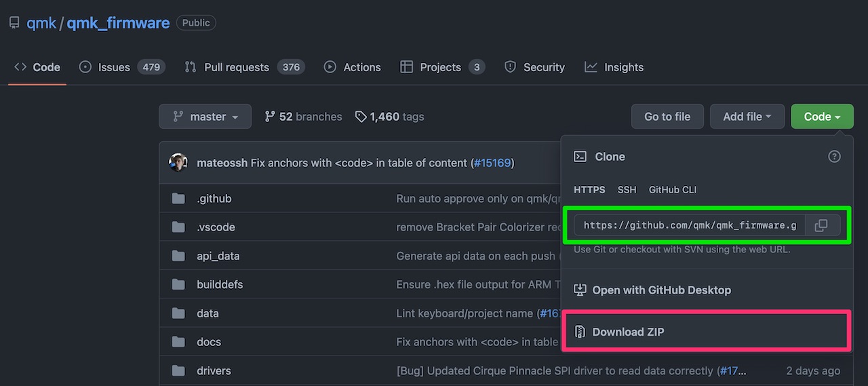The image size is (868, 386).
Task: Click the Public visibility badge
Action: click(196, 22)
